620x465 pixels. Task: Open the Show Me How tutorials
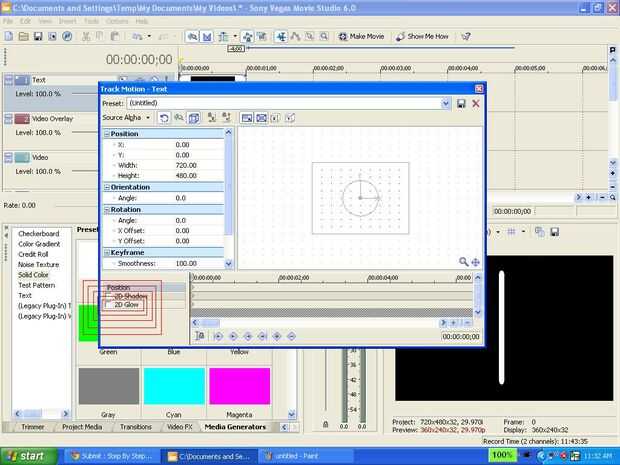tap(422, 36)
